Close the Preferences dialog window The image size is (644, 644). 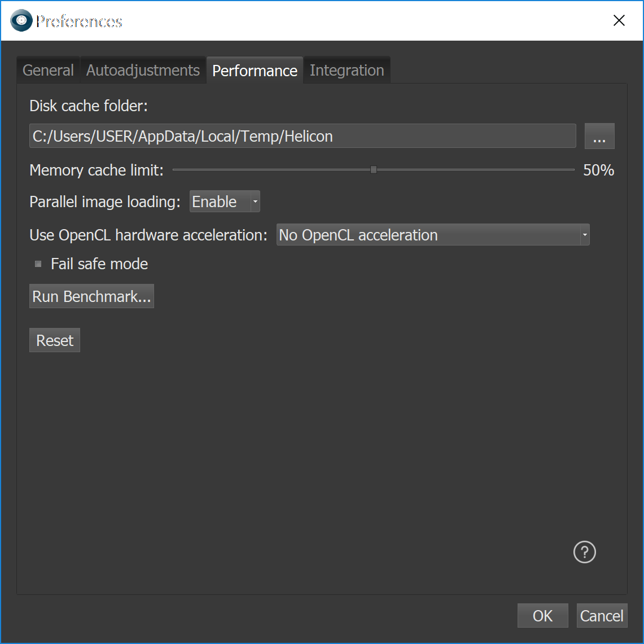(619, 21)
